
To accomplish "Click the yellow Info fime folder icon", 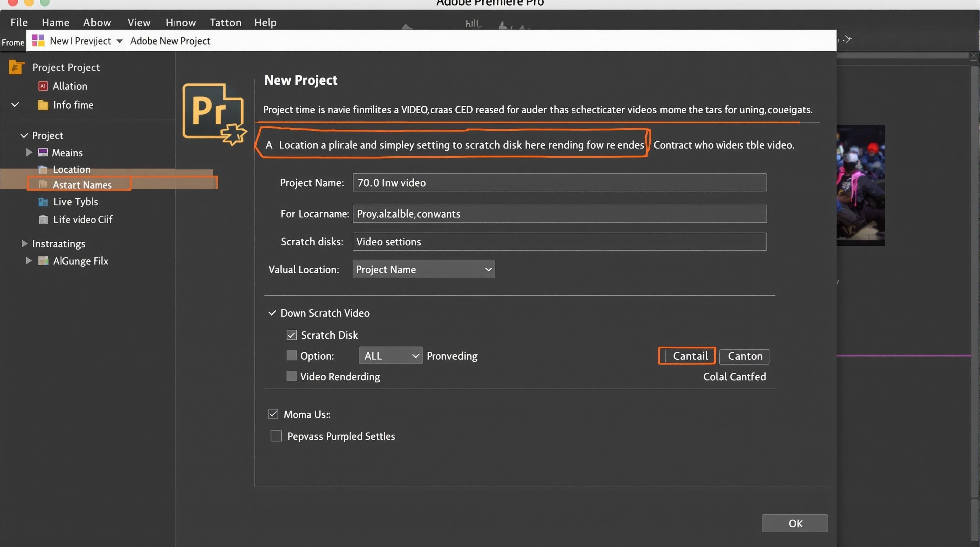I will (43, 105).
